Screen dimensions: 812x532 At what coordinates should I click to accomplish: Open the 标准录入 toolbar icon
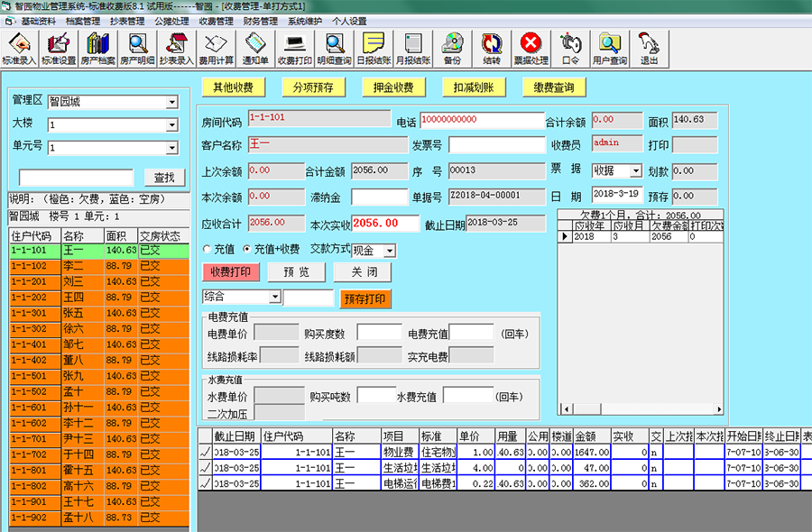point(19,49)
